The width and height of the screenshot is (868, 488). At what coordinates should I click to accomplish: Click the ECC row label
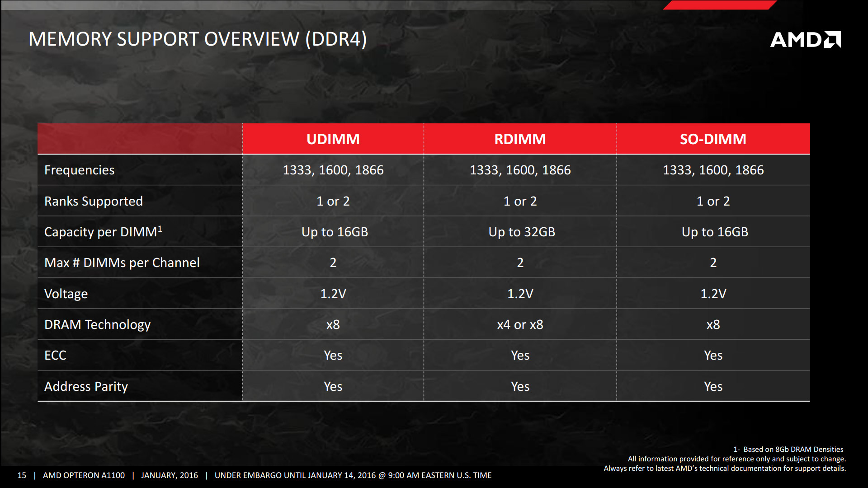(55, 356)
